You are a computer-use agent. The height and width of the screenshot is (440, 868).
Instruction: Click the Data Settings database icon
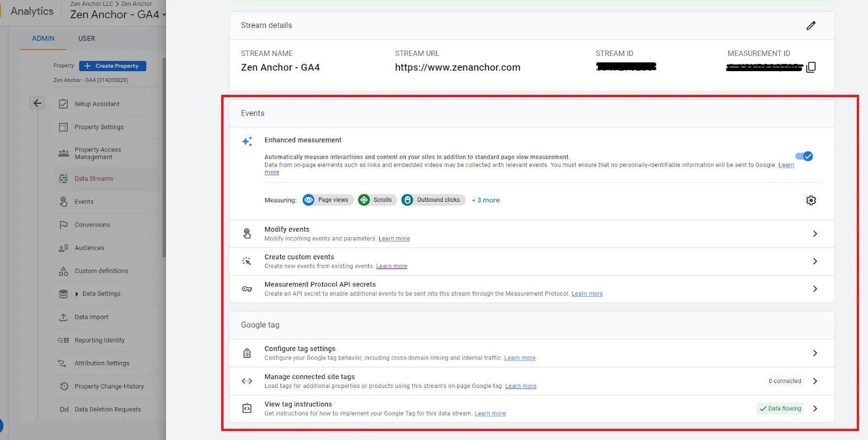[x=63, y=294]
